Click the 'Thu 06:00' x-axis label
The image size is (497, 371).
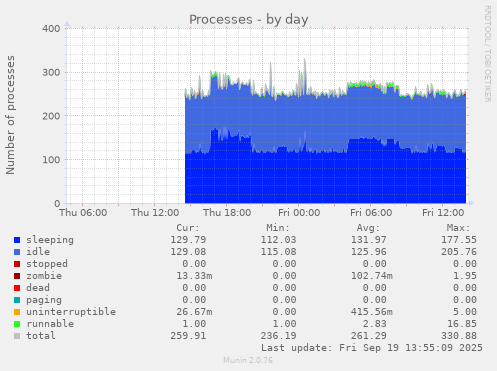[x=83, y=213]
